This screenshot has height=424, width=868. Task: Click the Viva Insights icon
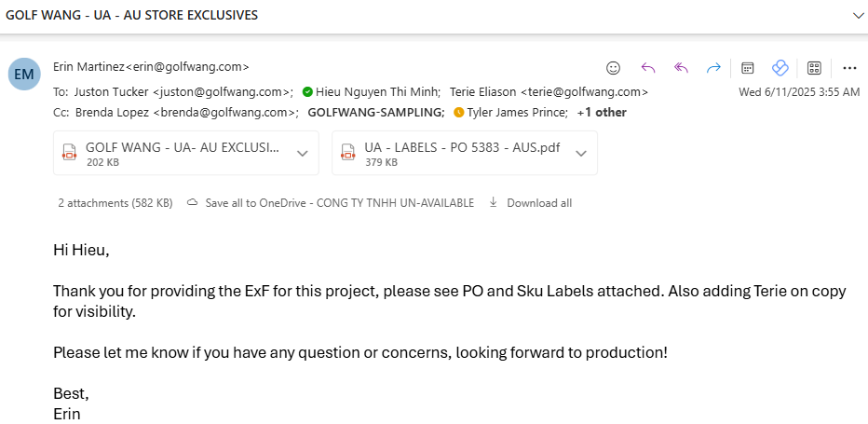(x=780, y=67)
